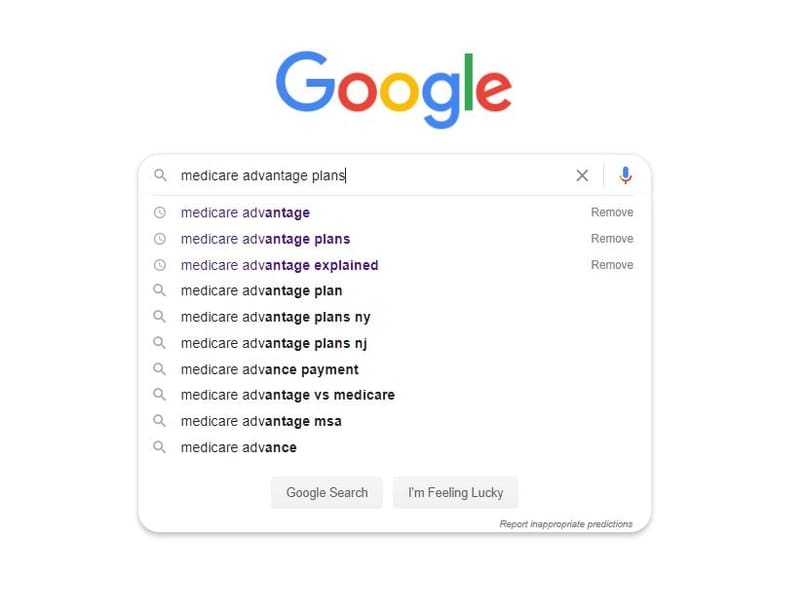This screenshot has width=800, height=597.
Task: Click the X to clear the search query
Action: 582,175
